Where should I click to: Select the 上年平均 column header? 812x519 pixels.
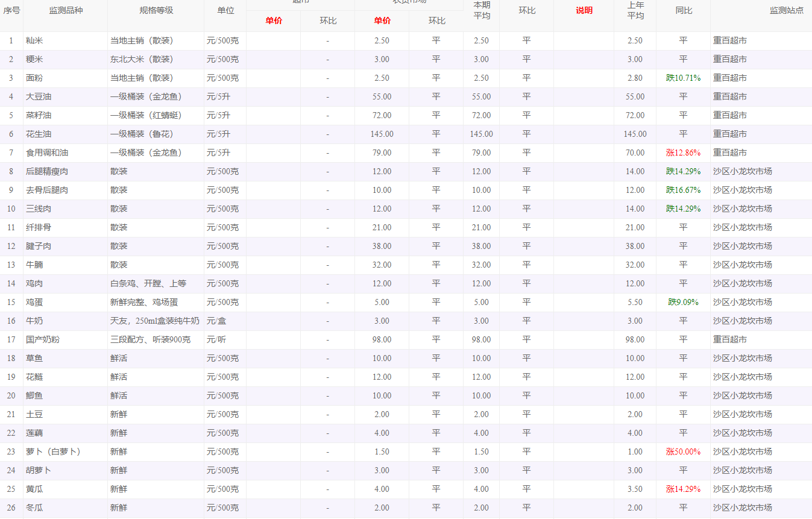[635, 10]
